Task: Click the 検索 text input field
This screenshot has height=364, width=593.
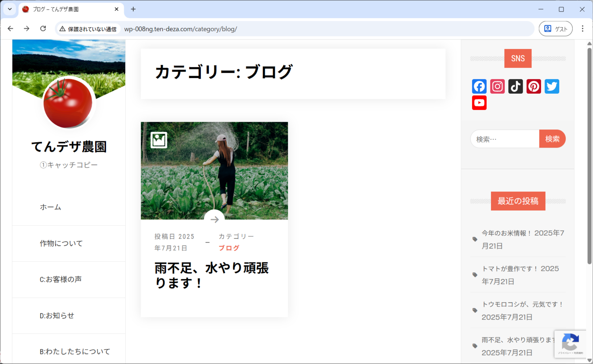Action: click(505, 139)
